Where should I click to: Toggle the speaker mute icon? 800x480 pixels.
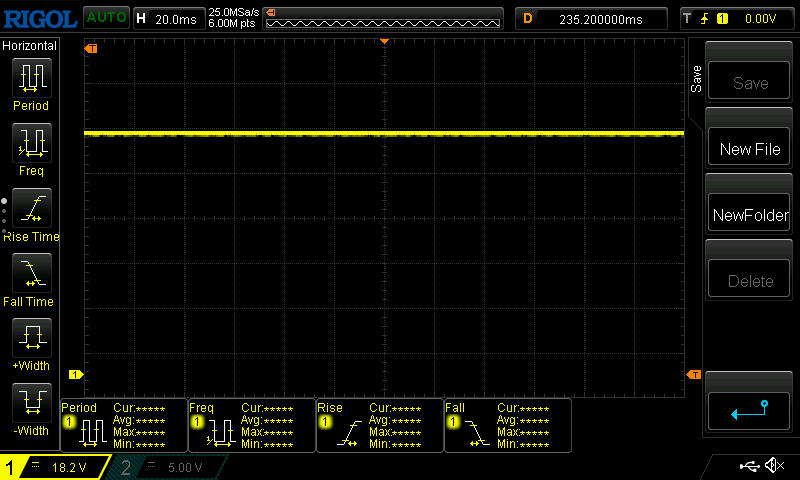click(x=774, y=466)
